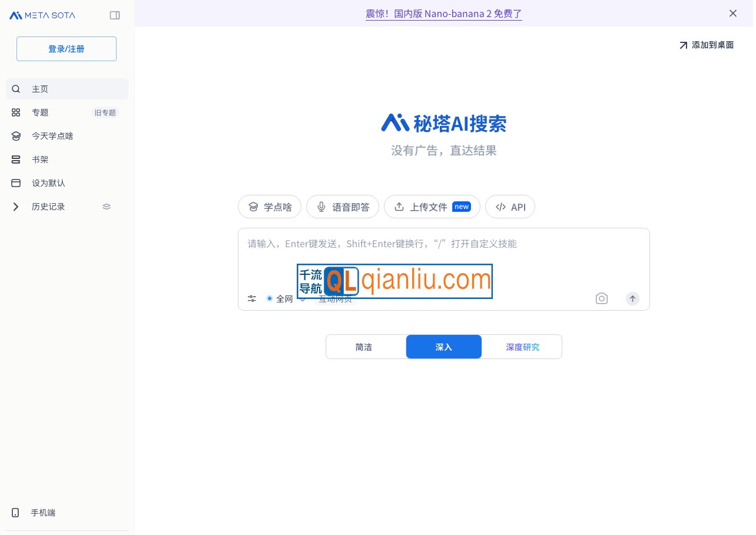756x535 pixels.
Task: Click the upload icon on 上传文件
Action: [x=399, y=207]
